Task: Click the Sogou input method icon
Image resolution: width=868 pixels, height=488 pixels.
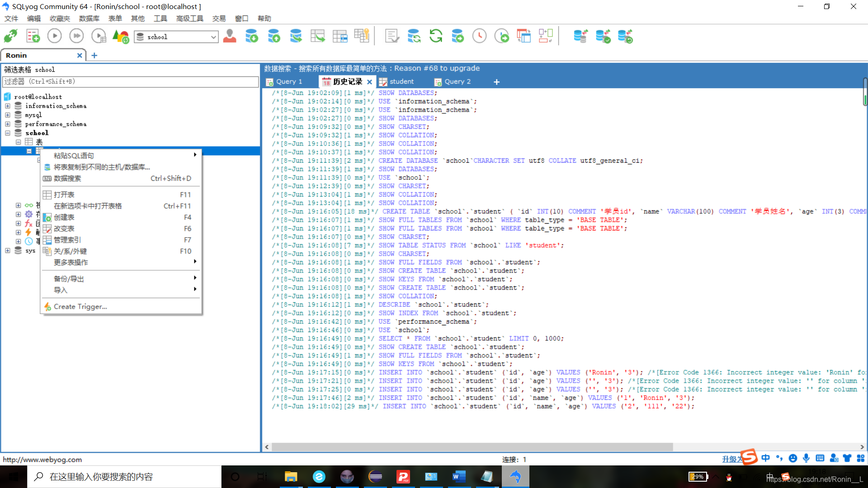Action: [x=749, y=457]
